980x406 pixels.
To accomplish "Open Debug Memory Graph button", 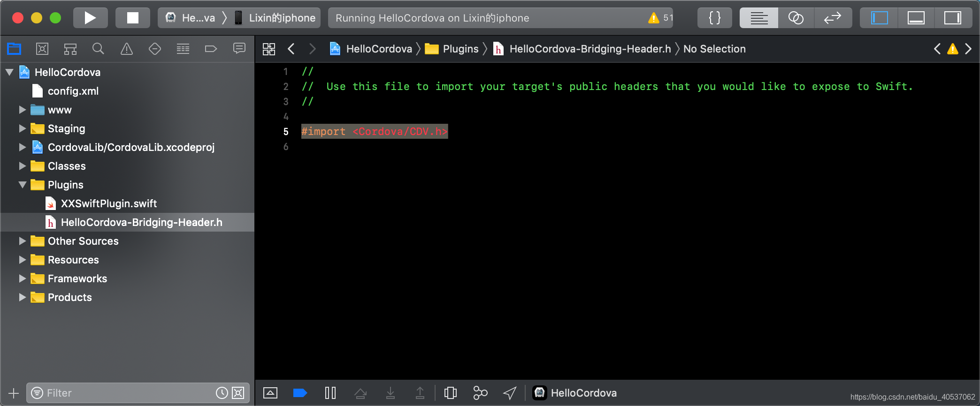I will click(x=480, y=393).
